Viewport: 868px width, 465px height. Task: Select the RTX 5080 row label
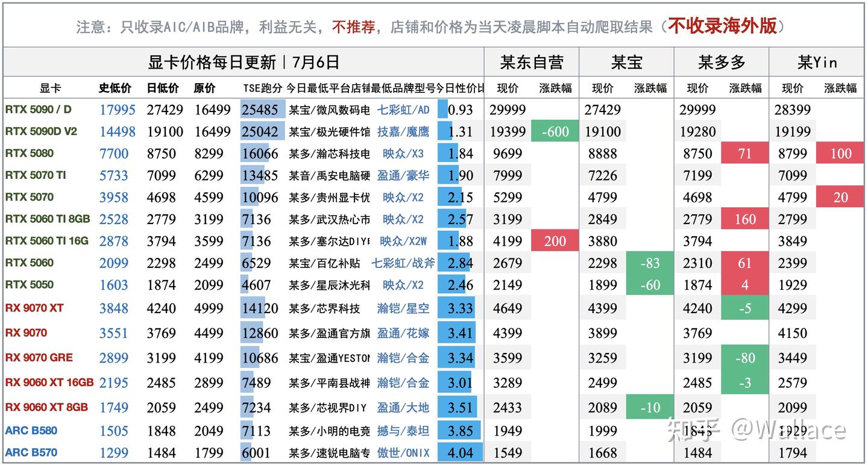pos(29,153)
